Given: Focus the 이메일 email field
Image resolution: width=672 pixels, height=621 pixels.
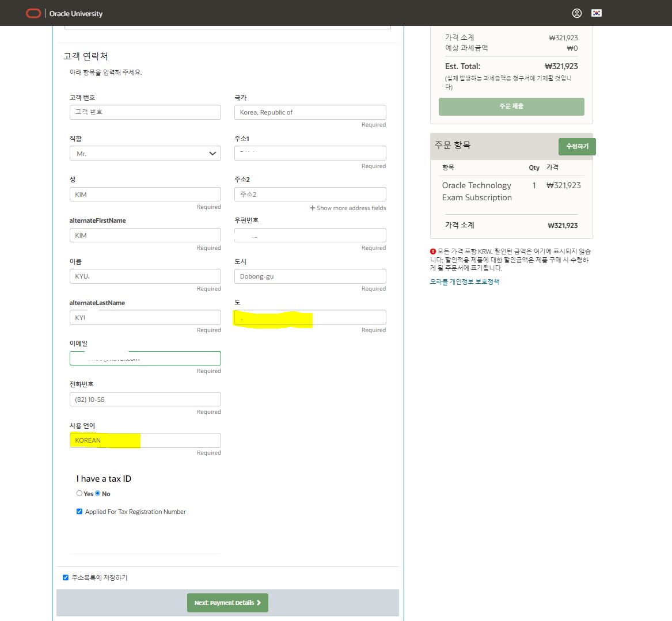Looking at the screenshot, I should coord(145,359).
